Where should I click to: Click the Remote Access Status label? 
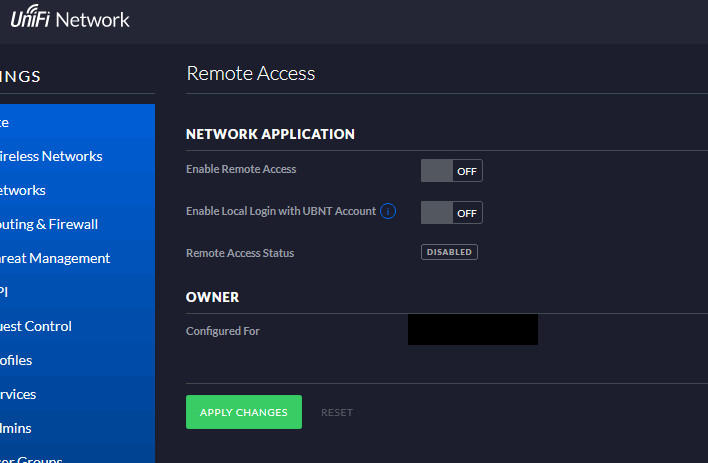point(240,253)
